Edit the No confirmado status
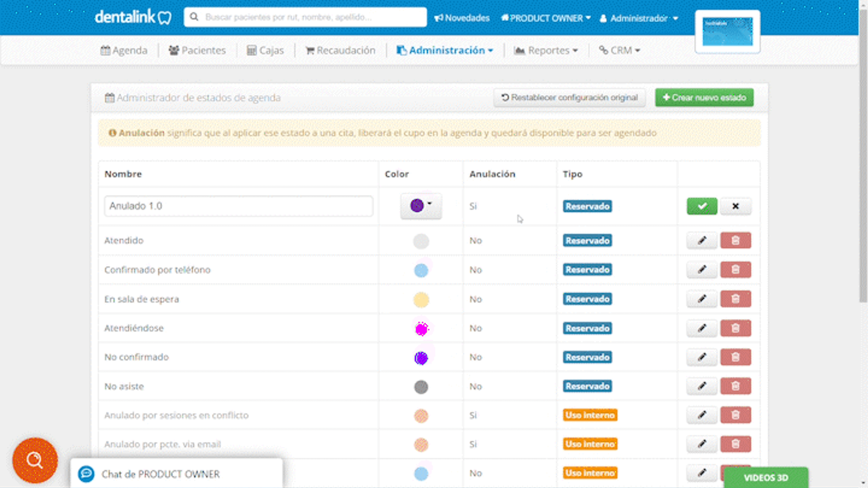Screen dimensions: 868x488 click(702, 357)
